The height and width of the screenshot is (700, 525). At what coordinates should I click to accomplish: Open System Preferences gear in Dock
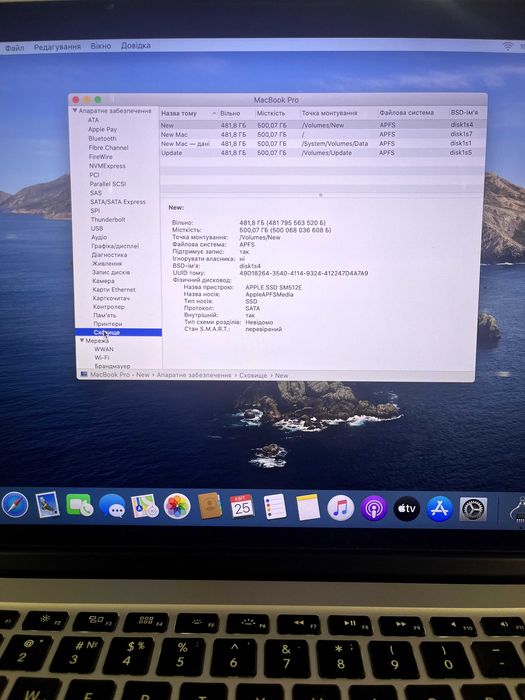tap(473, 509)
